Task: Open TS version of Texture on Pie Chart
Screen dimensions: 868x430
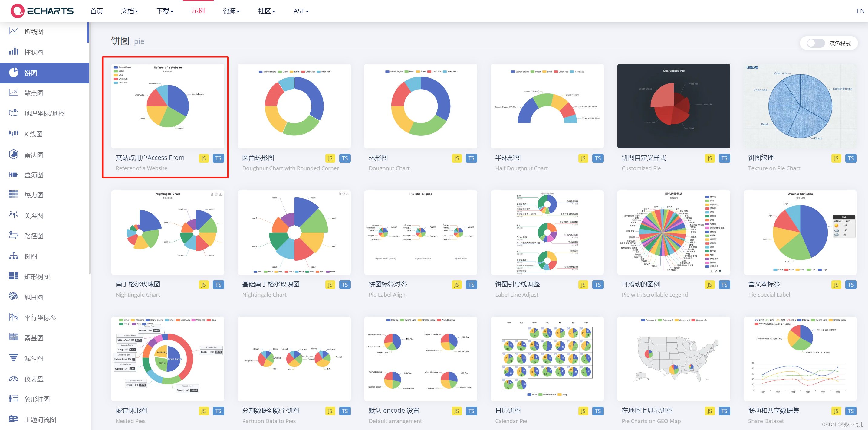Action: pos(851,158)
